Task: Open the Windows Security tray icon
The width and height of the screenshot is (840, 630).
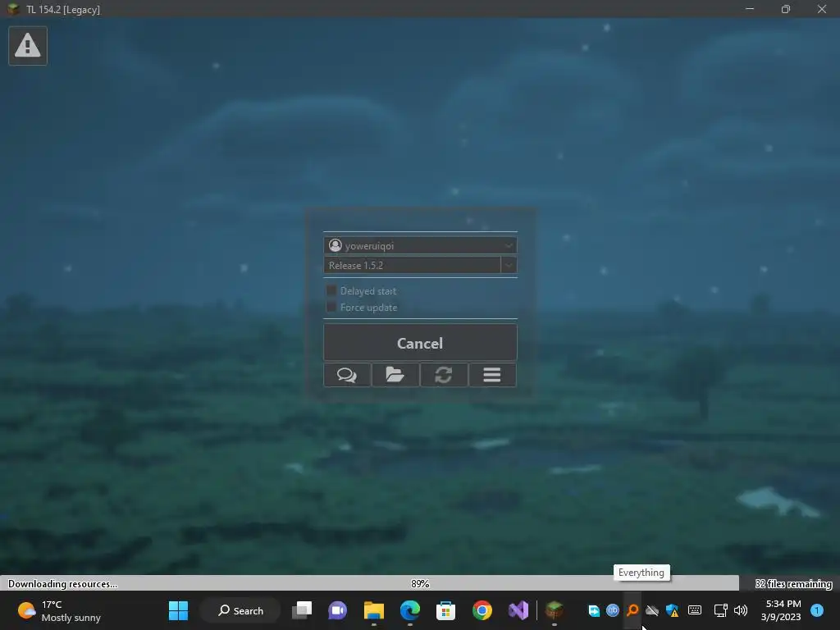Action: 673,610
